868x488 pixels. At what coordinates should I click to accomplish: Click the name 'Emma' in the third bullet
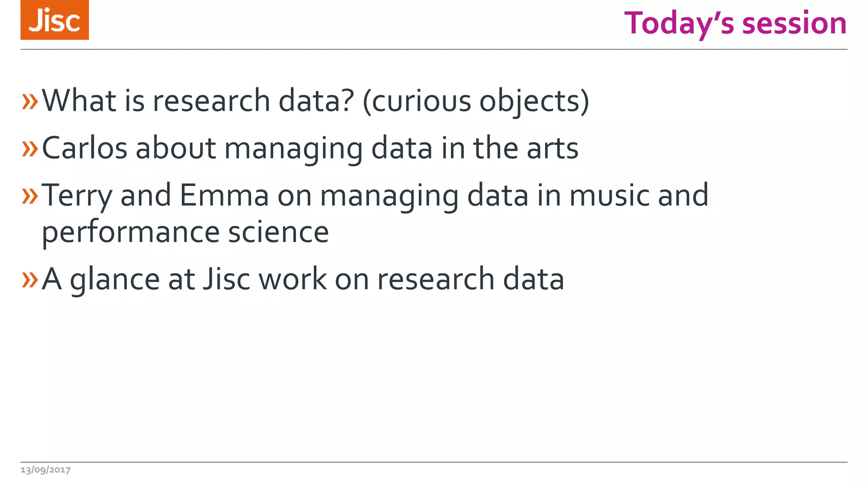click(x=224, y=195)
